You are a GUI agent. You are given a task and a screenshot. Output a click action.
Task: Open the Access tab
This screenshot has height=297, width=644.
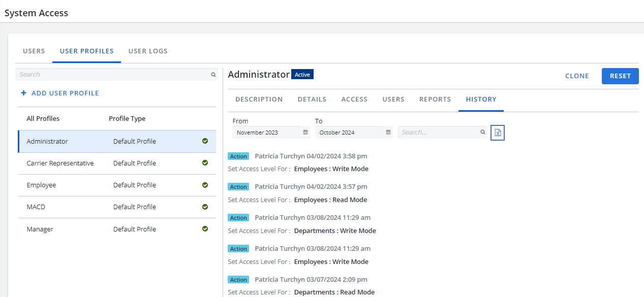coord(354,100)
